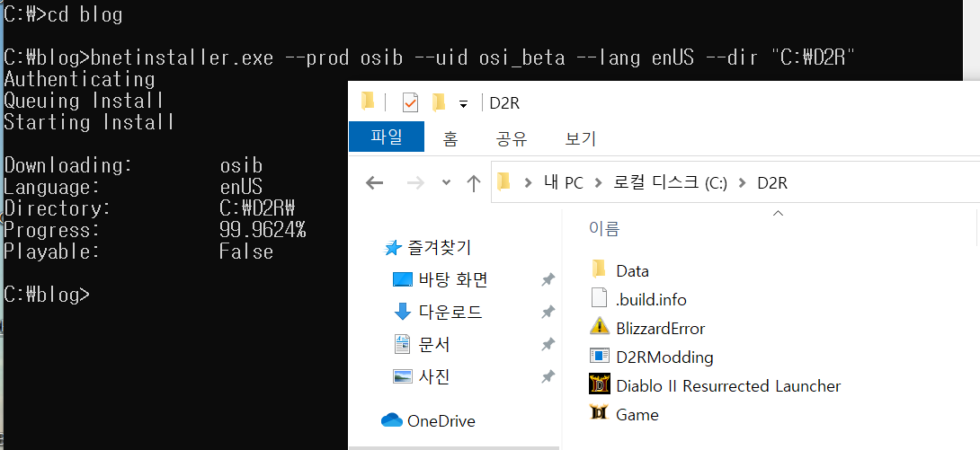Viewport: 980px width, 450px height.
Task: Unpin 바탕 화면 using its pin icon
Action: 548,279
